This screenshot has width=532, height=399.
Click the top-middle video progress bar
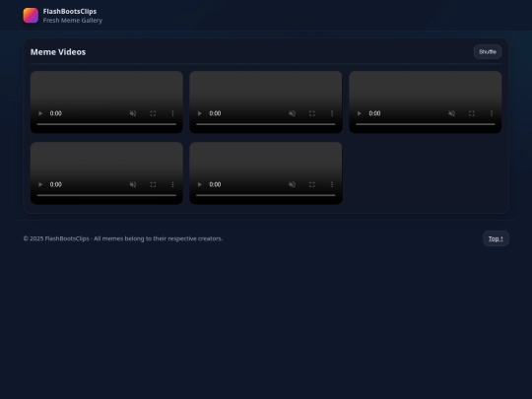266,124
